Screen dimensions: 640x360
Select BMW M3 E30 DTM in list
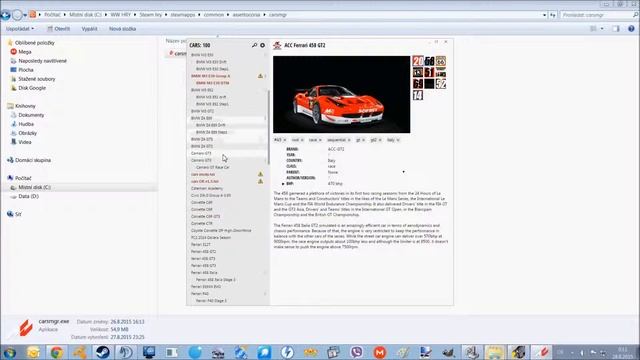(x=213, y=83)
